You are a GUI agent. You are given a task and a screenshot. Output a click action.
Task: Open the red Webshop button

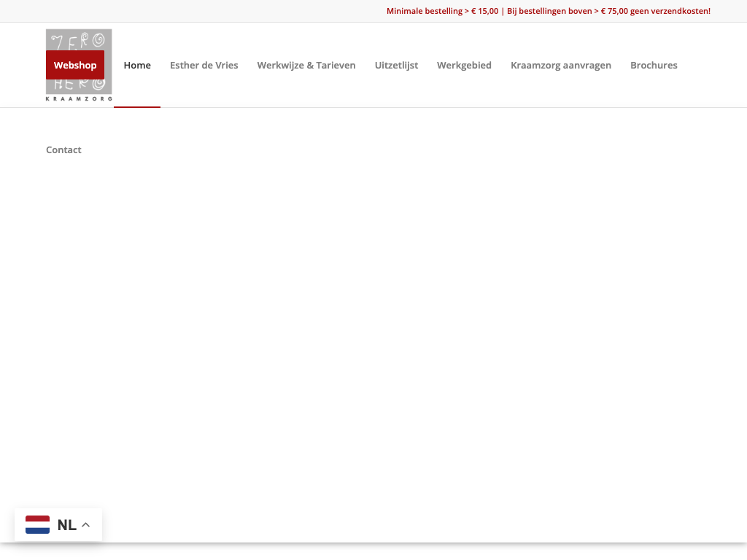tap(75, 65)
